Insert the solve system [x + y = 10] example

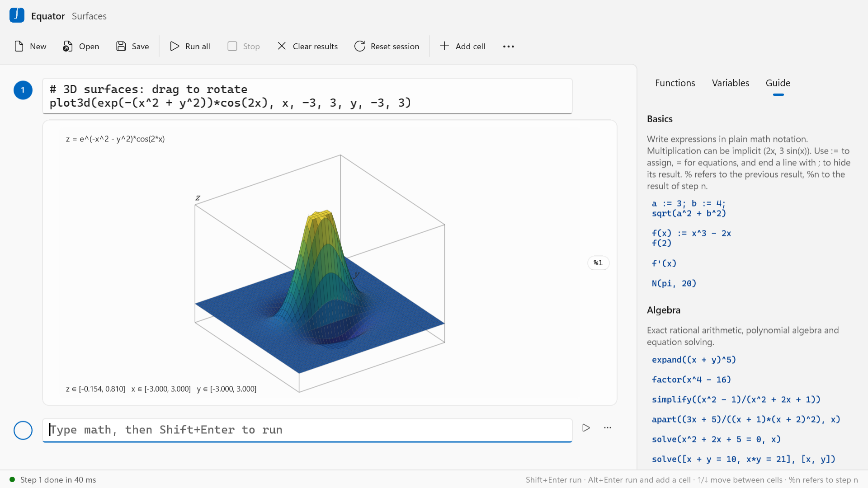(x=743, y=459)
